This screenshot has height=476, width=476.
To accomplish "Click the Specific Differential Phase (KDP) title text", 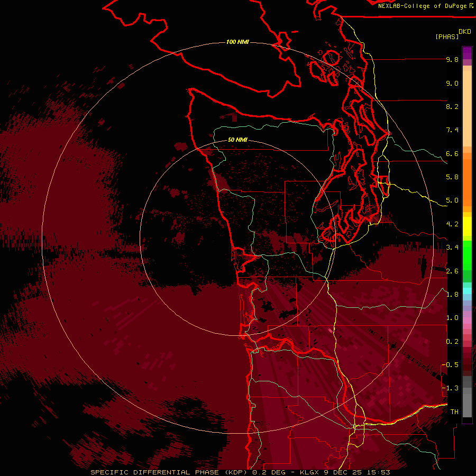I will pyautogui.click(x=169, y=472).
